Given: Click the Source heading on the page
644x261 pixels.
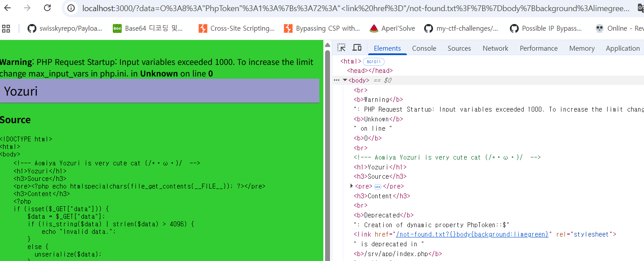Looking at the screenshot, I should click(x=16, y=120).
